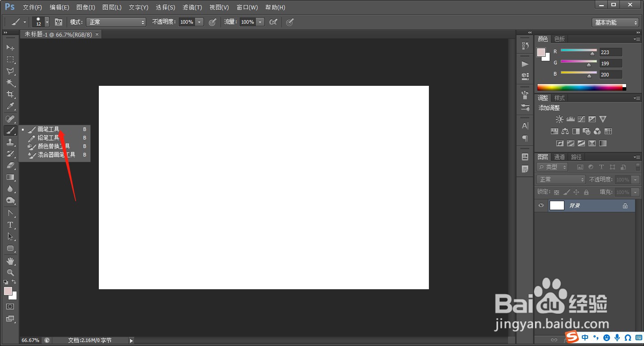Select the Rectangular Marquee tool
The height and width of the screenshot is (346, 644).
click(x=10, y=59)
